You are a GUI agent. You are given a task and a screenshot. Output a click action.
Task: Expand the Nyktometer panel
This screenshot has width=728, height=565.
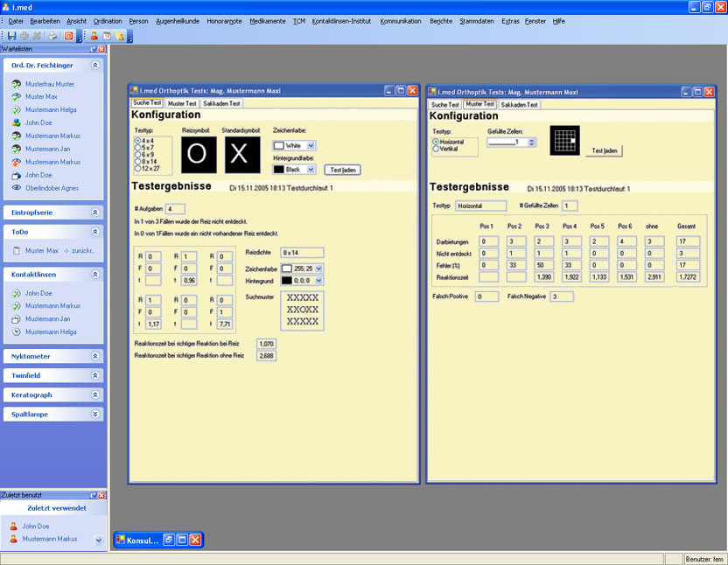(94, 357)
